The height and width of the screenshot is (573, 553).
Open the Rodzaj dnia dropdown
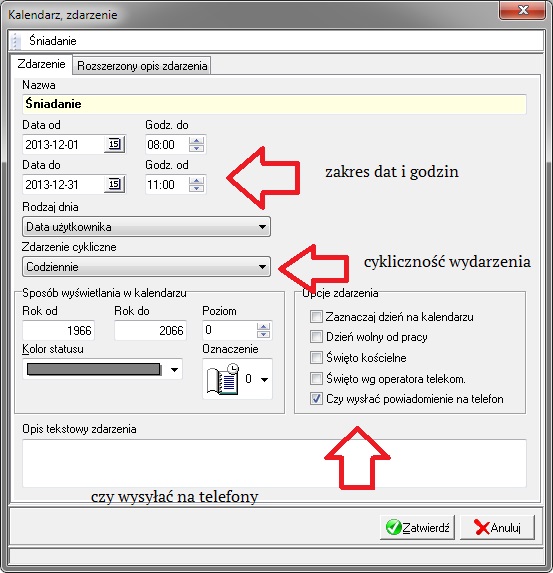[x=262, y=227]
